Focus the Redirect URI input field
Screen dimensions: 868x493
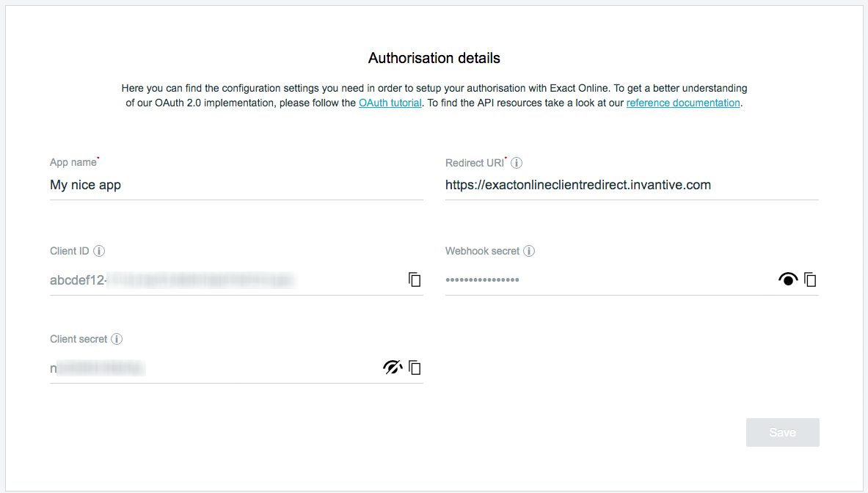(632, 185)
